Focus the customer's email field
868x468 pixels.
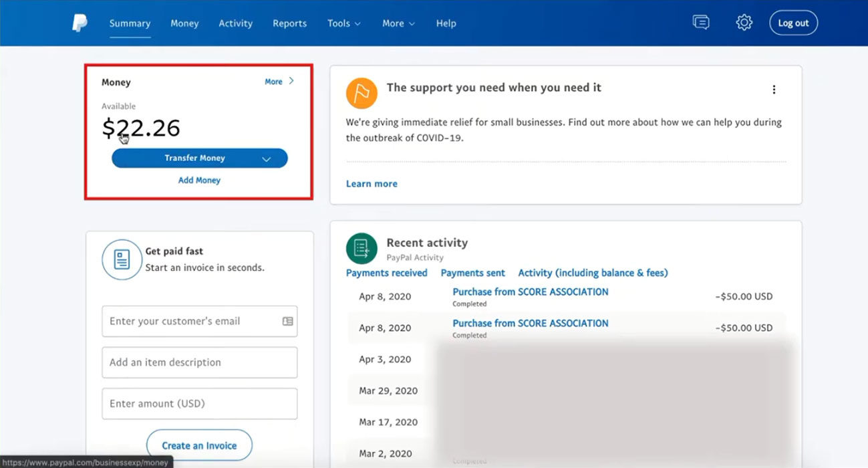point(199,322)
